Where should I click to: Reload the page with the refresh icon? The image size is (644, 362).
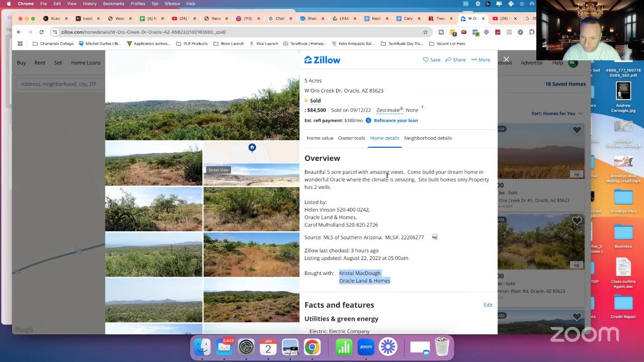tap(41, 32)
